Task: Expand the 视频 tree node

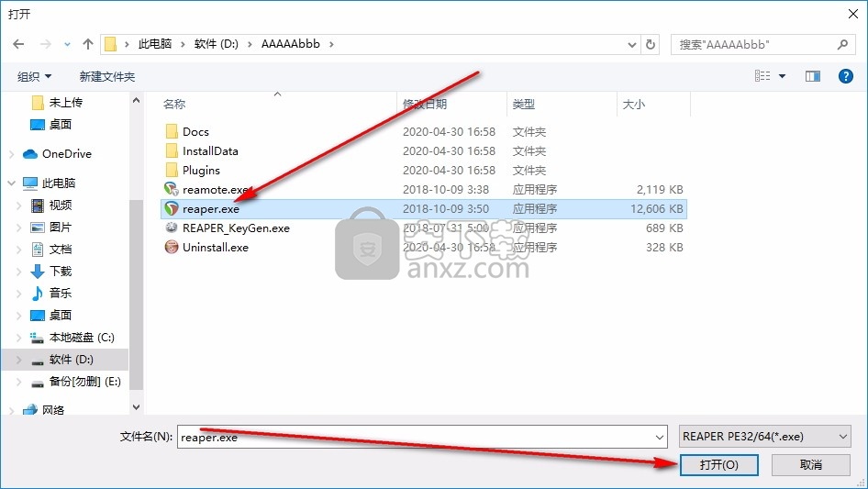Action: [19, 206]
